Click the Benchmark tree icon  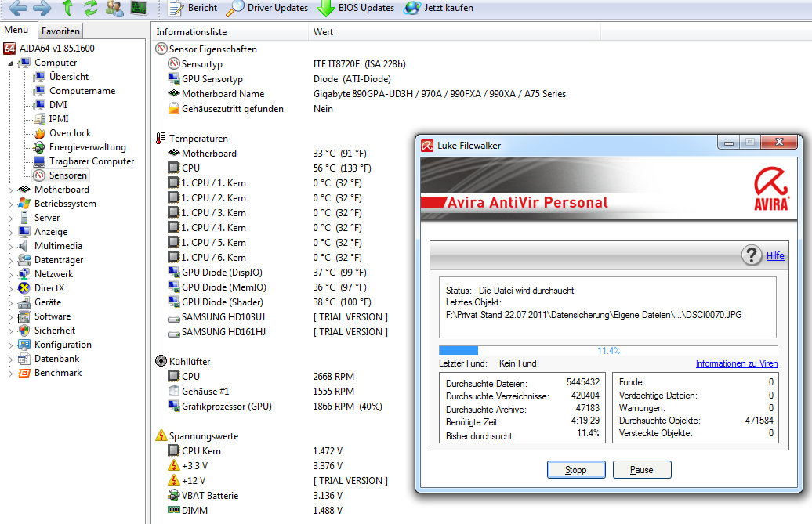pos(24,373)
